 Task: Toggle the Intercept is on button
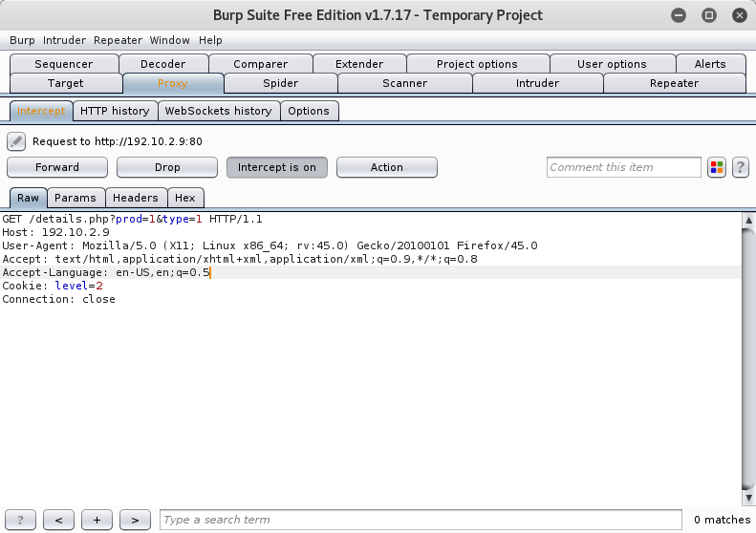point(277,167)
